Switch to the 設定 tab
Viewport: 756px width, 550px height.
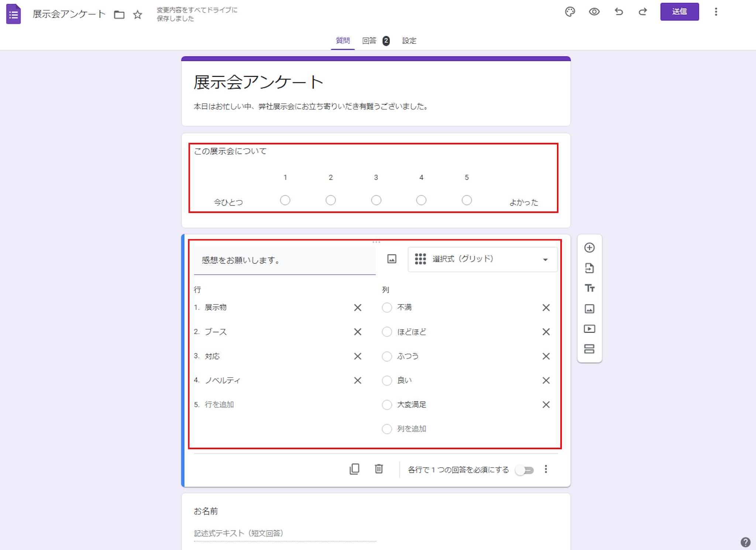tap(409, 41)
